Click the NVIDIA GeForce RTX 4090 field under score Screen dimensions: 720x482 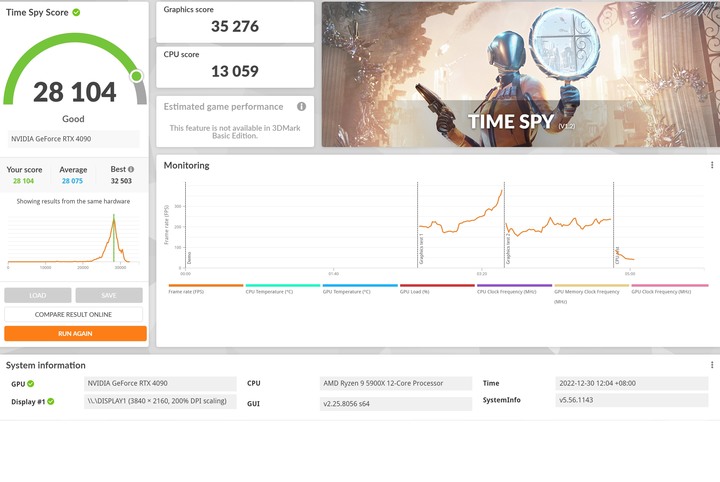pyautogui.click(x=73, y=139)
